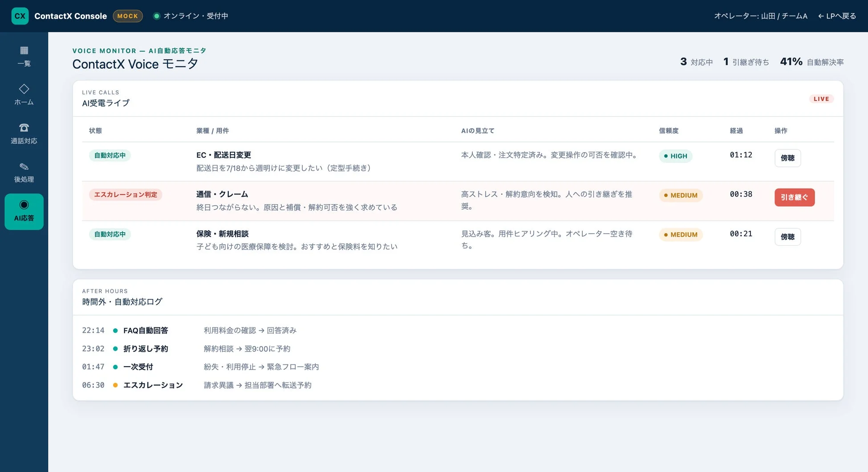Click the ContactX Console title
868x472 pixels.
71,16
